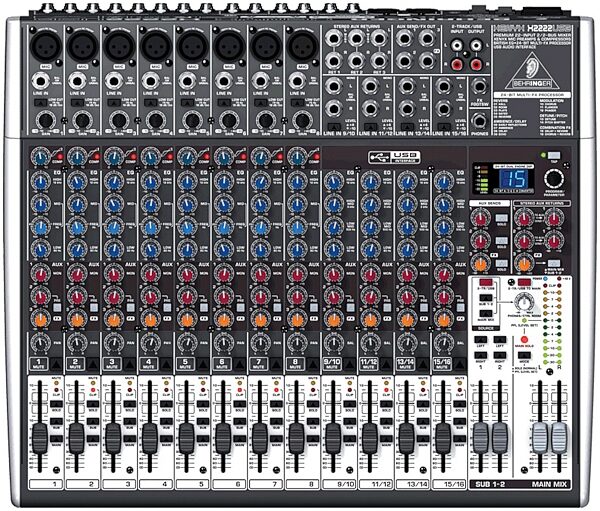Click the AUX SENDS 1 master knob
This screenshot has height=511, width=600.
481,219
